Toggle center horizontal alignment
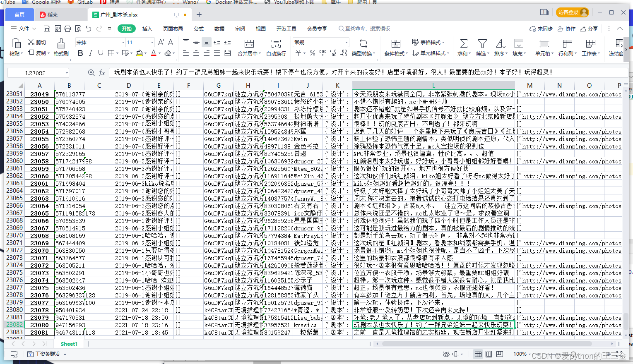This screenshot has height=364, width=633. [x=196, y=53]
